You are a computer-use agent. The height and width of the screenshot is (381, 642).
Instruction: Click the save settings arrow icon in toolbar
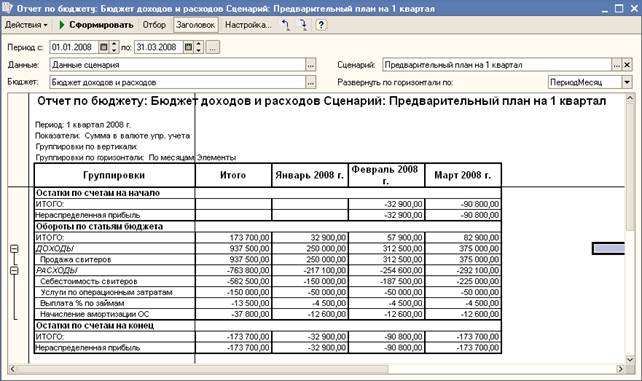coord(303,25)
